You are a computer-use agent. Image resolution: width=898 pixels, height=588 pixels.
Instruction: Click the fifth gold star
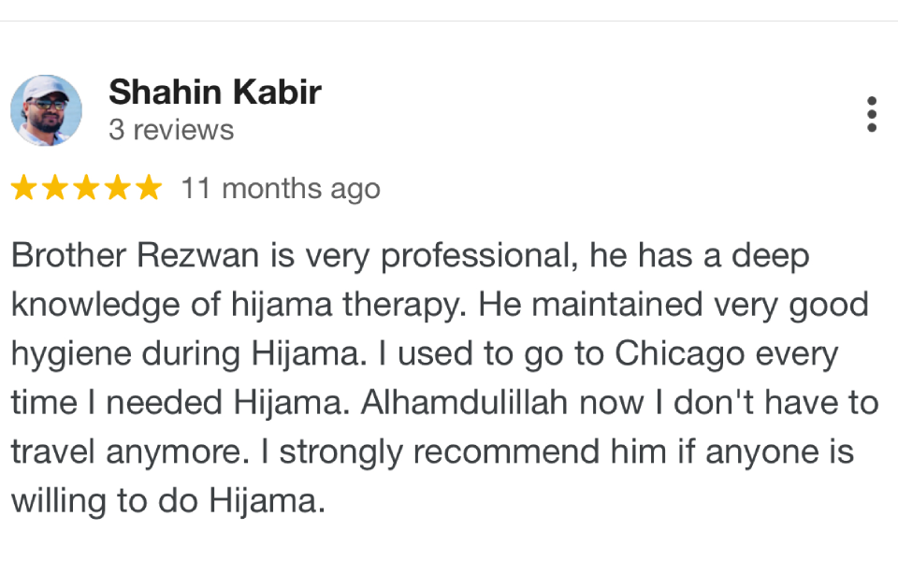coord(149,188)
